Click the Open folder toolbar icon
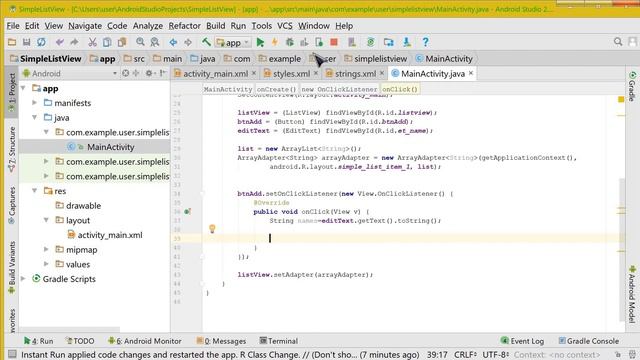 [x=12, y=42]
